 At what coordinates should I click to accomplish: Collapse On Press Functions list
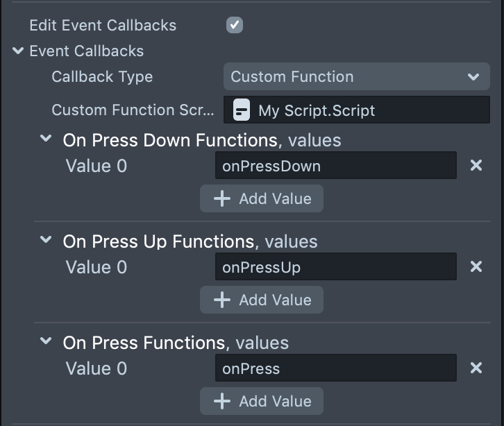[46, 342]
